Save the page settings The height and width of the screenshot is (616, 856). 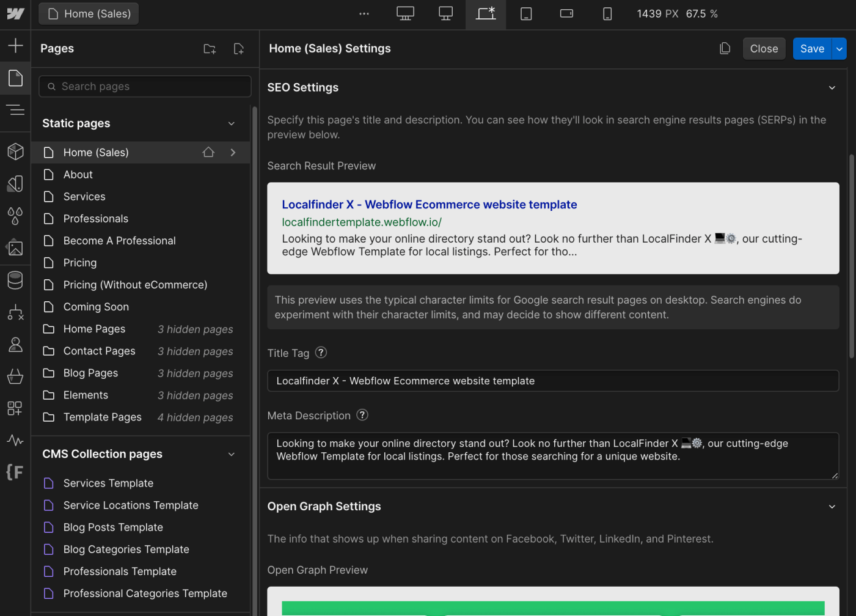tap(812, 49)
